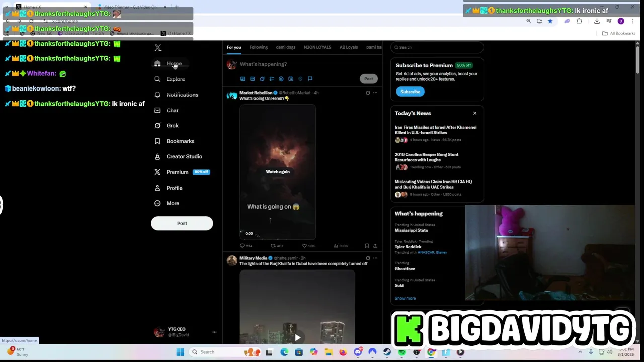Show hidden system tray icons
The width and height of the screenshot is (644, 362).
(x=580, y=352)
